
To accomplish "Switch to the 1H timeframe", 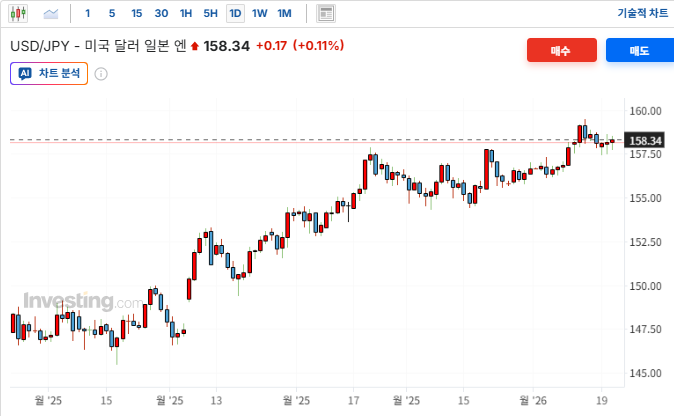I will coord(186,13).
